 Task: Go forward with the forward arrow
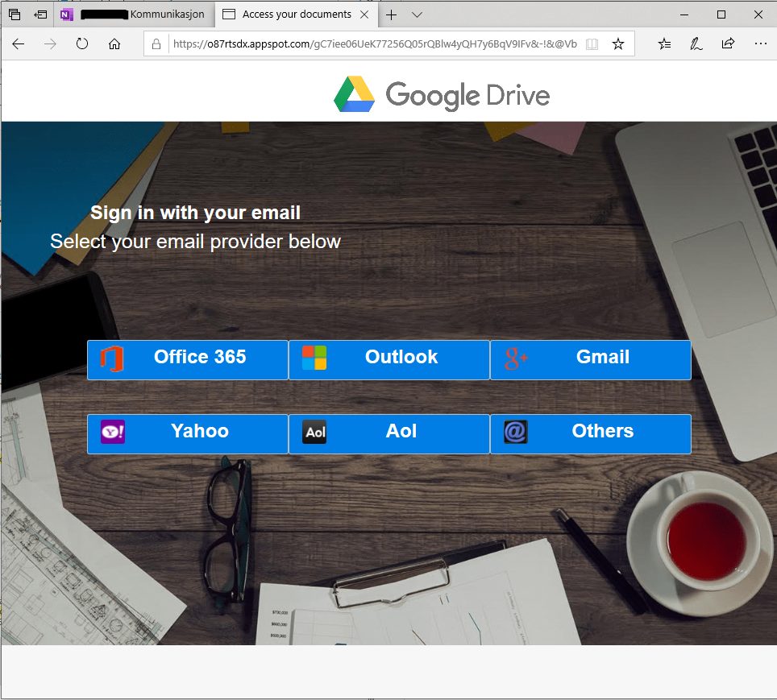click(x=50, y=44)
